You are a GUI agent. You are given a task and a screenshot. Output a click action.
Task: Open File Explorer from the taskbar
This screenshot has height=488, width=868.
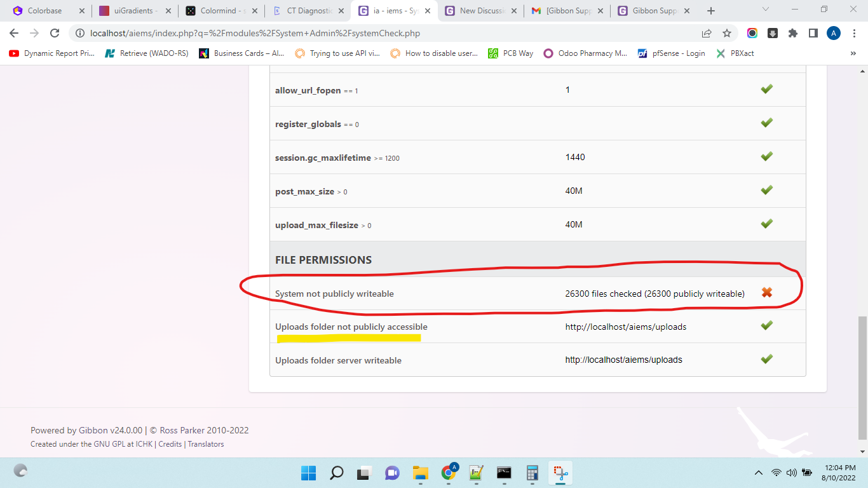point(420,473)
